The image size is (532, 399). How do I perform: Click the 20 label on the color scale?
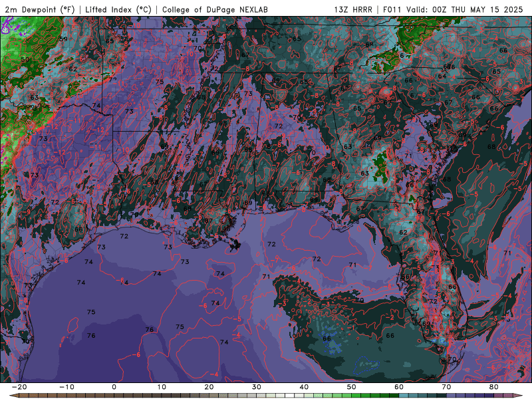[x=209, y=387]
